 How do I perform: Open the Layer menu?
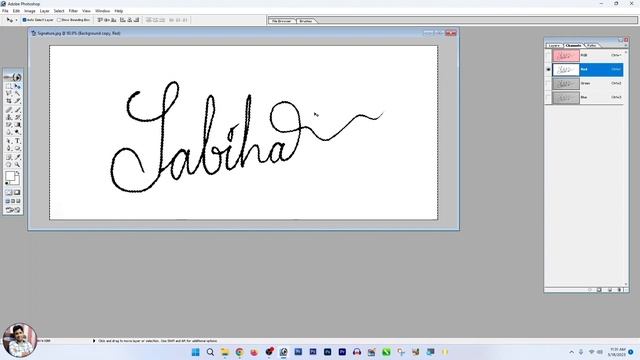44,11
